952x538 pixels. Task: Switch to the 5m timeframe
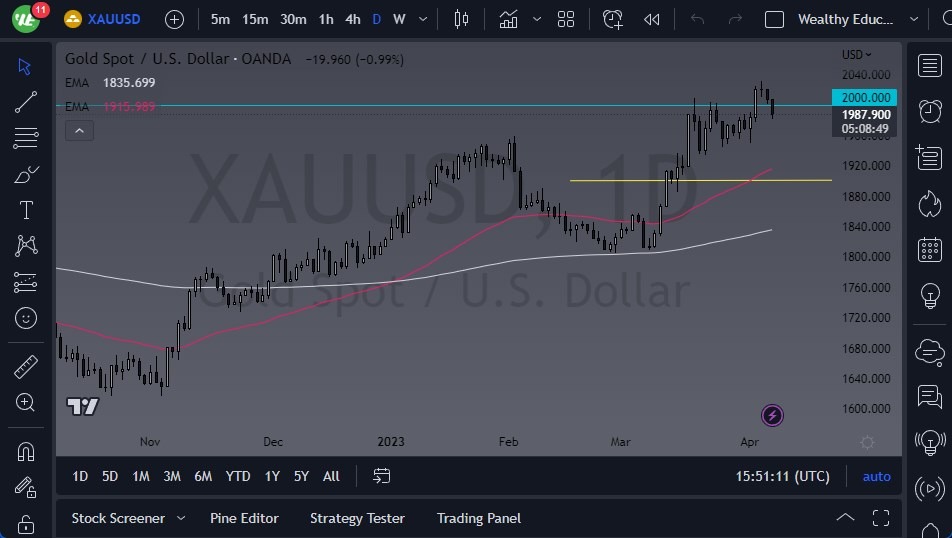coord(220,19)
